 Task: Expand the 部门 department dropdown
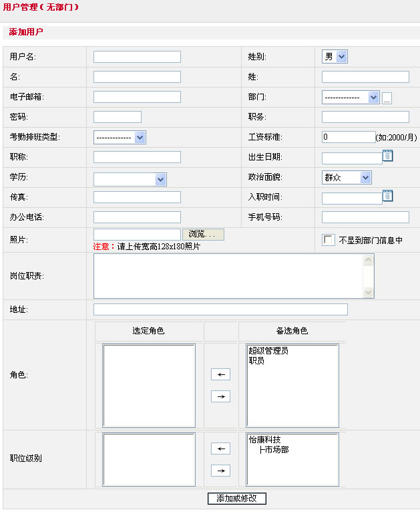pyautogui.click(x=351, y=98)
